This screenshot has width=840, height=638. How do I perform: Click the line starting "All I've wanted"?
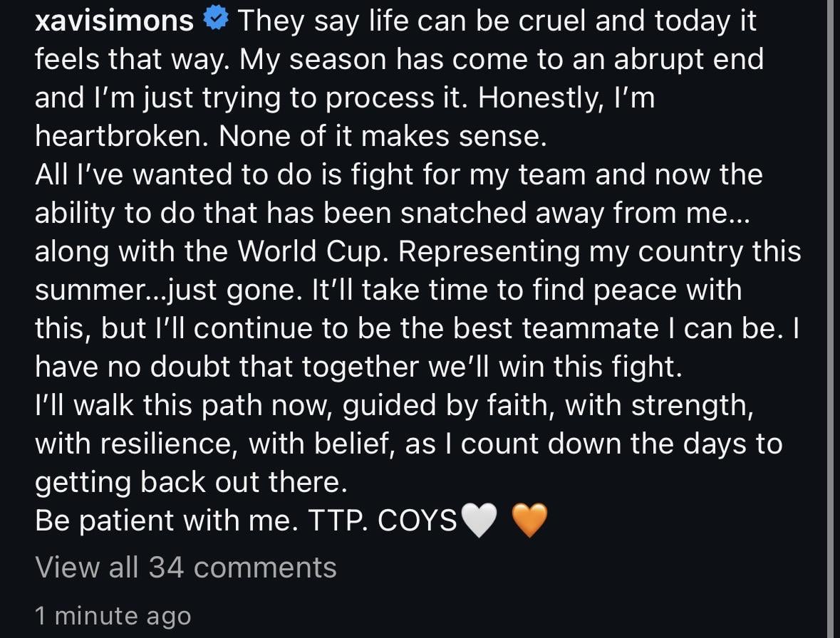pos(398,175)
